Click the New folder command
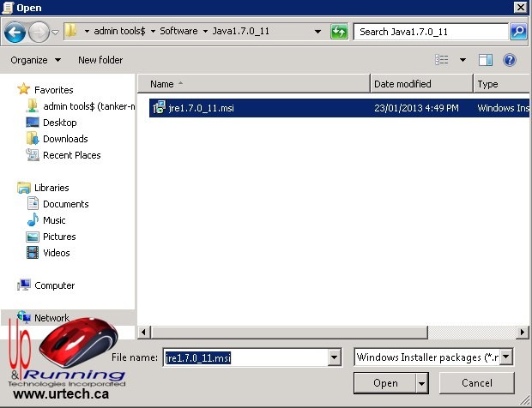 click(100, 60)
